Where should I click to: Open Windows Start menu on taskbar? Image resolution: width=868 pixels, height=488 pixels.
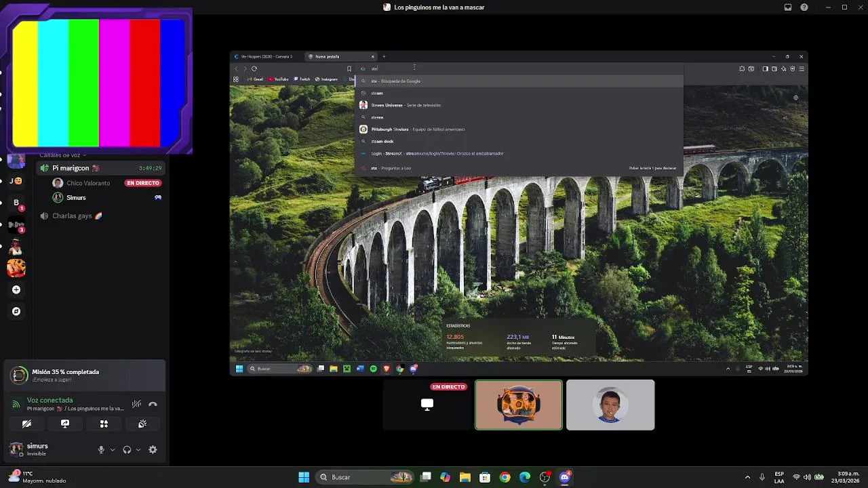coord(304,477)
